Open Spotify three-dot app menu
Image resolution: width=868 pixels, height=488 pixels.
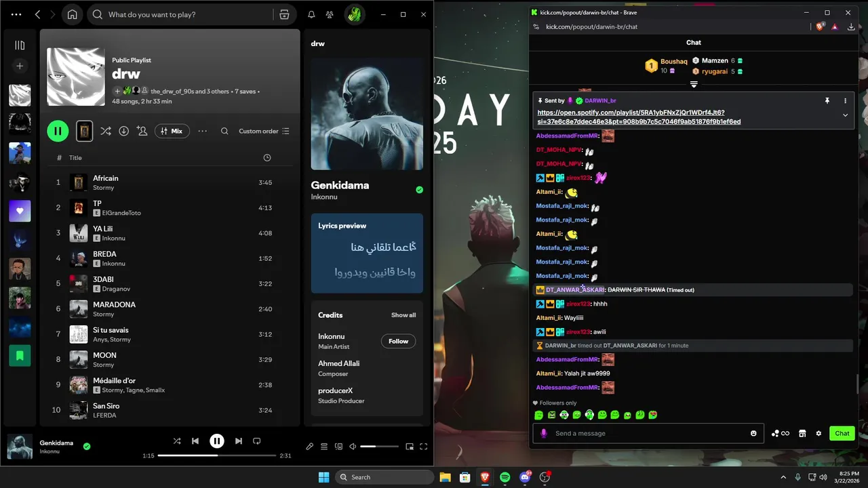[16, 14]
